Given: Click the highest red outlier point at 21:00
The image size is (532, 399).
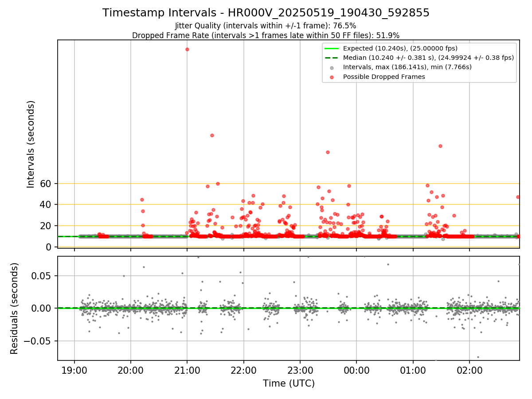Looking at the screenshot, I should point(187,49).
